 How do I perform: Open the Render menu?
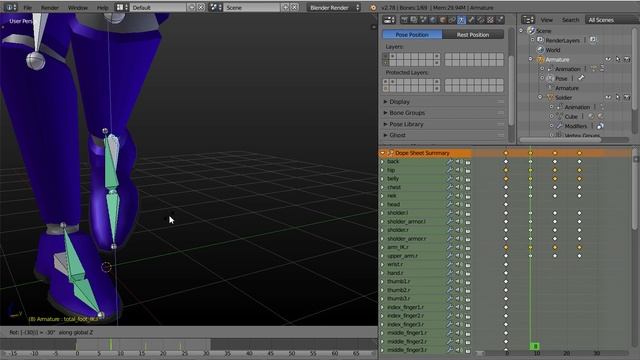tap(50, 7)
